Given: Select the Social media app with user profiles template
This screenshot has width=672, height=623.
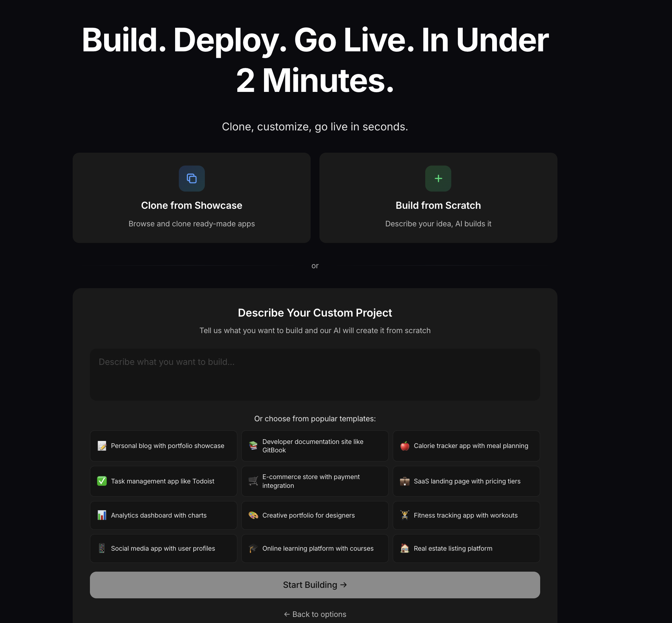Looking at the screenshot, I should point(163,548).
